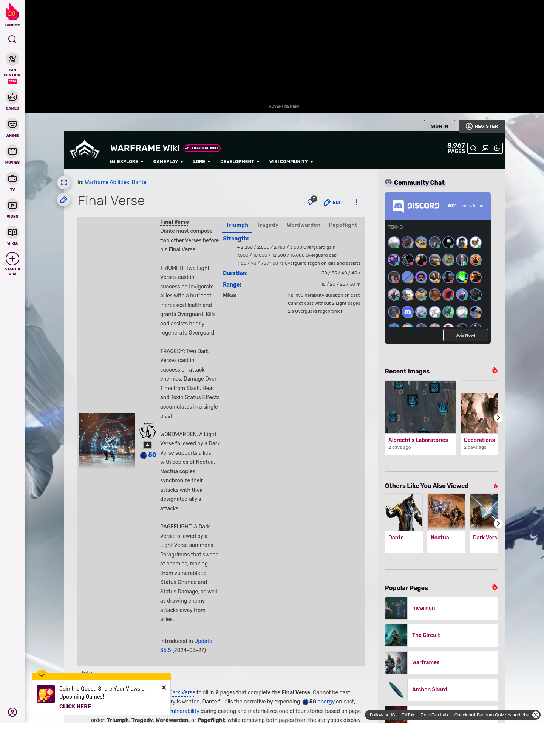This screenshot has width=544, height=756.
Task: Open Update 35.5 link
Action: 186,646
